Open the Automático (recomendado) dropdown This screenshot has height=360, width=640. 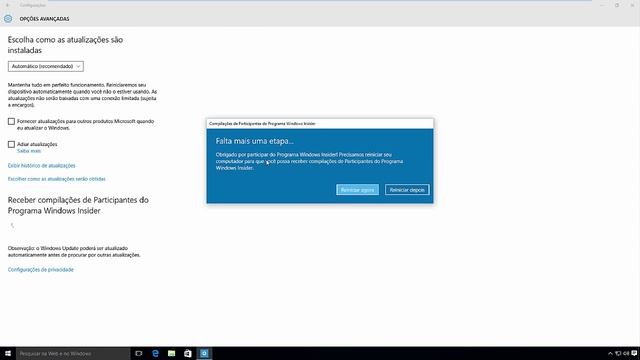46,66
